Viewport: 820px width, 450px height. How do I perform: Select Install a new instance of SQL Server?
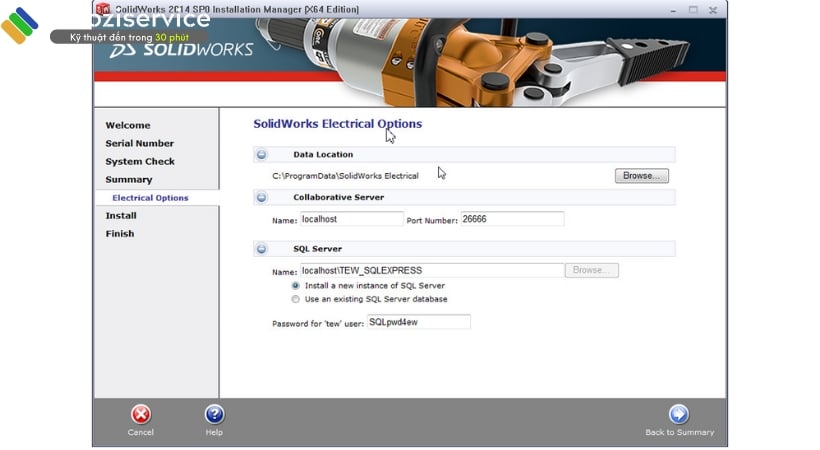coord(295,285)
